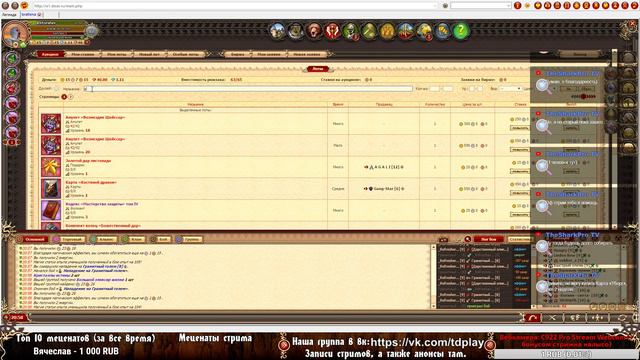Screen dimensions: 640x360
Task: Switch to the Легенда browser tab
Action: click(9, 14)
